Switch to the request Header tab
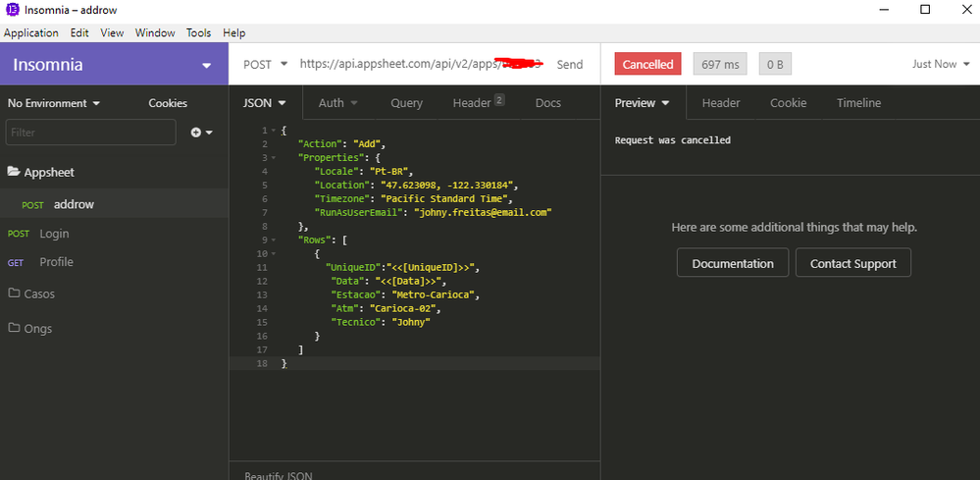 [478, 103]
